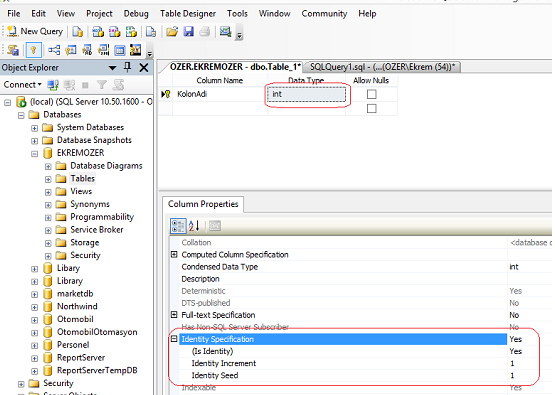Screen dimensions: 555x395
Task: Expand the Computed Column Specification property
Action: [174, 254]
